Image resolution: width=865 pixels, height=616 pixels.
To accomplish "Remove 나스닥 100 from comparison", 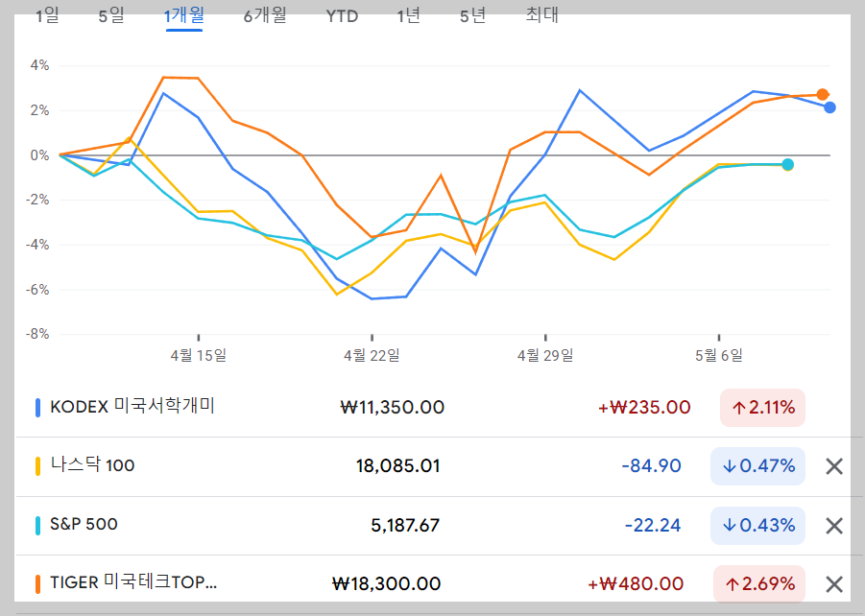I will tap(834, 466).
